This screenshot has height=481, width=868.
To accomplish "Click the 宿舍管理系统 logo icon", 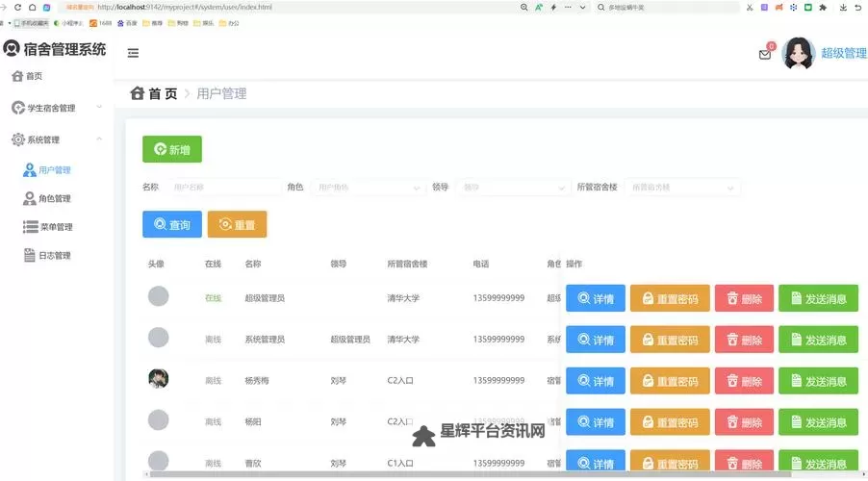I will click(x=12, y=48).
